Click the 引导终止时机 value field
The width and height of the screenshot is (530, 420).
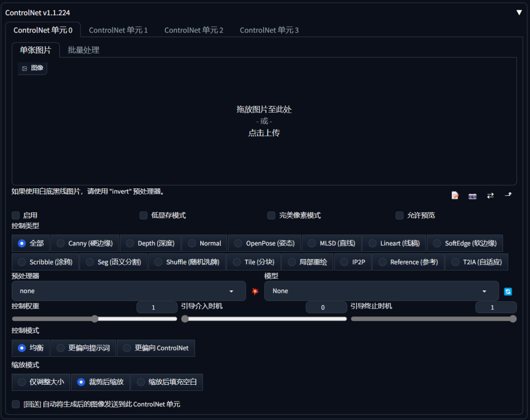[496, 307]
